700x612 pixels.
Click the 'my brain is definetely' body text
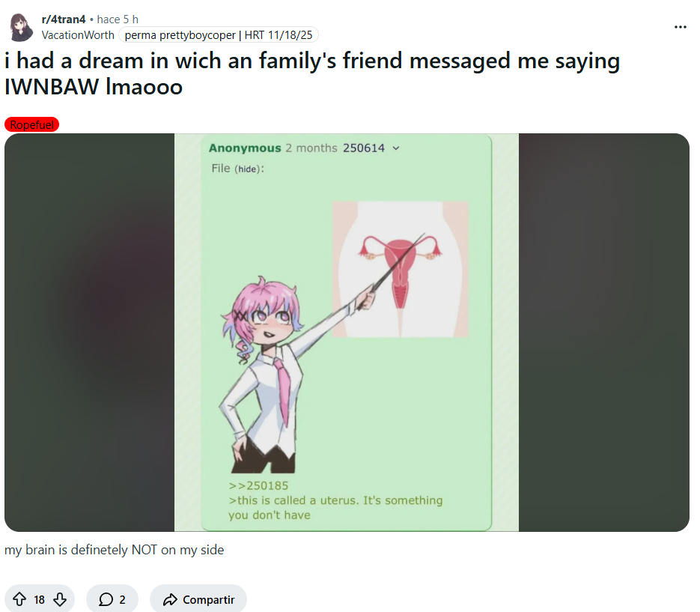pos(114,550)
